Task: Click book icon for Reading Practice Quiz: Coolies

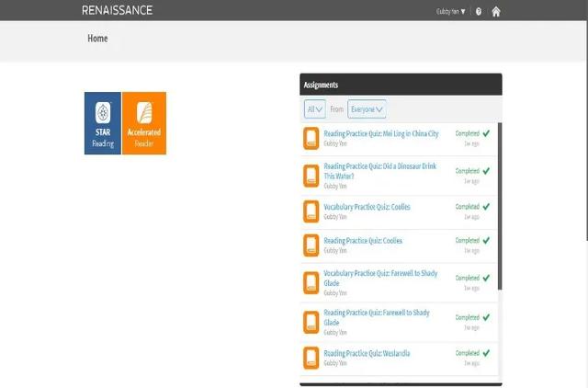Action: [311, 245]
